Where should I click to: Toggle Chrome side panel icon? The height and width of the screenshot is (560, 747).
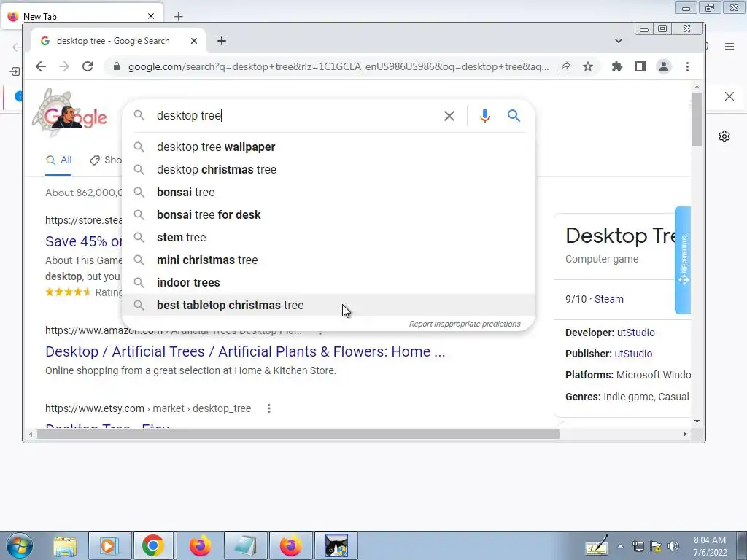pyautogui.click(x=640, y=66)
